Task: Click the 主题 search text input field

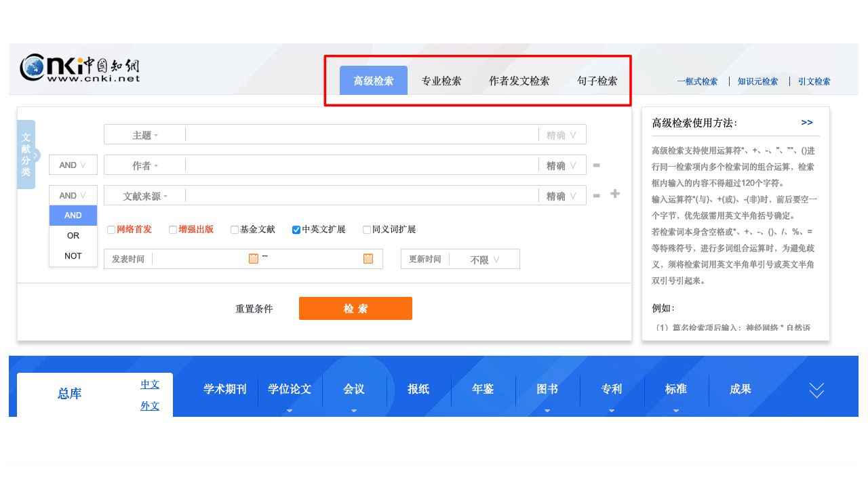Action: coord(361,135)
